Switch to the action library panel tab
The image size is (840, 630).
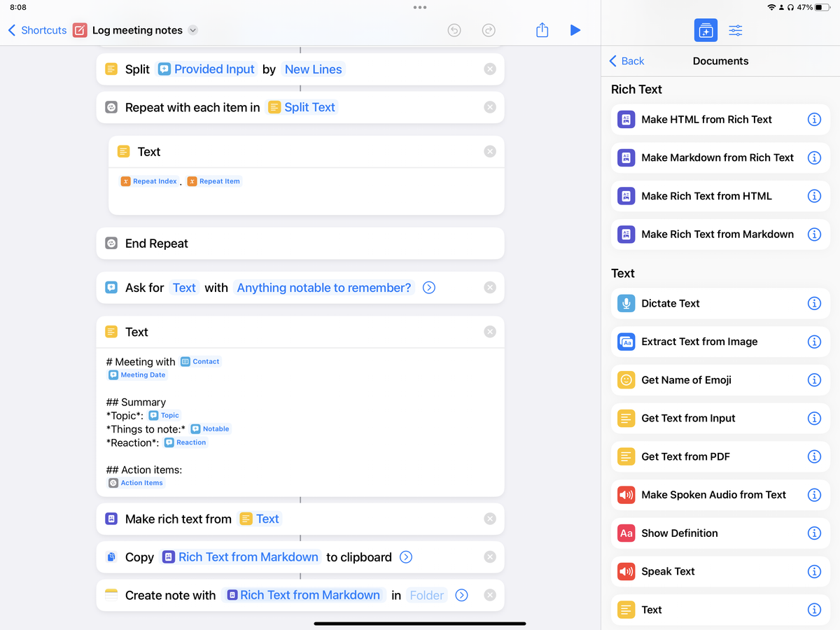(706, 30)
